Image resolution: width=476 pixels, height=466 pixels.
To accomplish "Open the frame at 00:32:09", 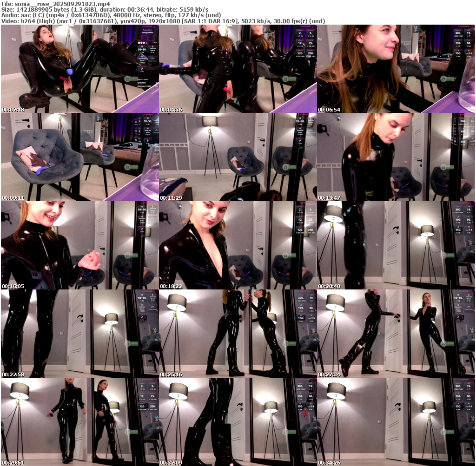I will coord(238,422).
